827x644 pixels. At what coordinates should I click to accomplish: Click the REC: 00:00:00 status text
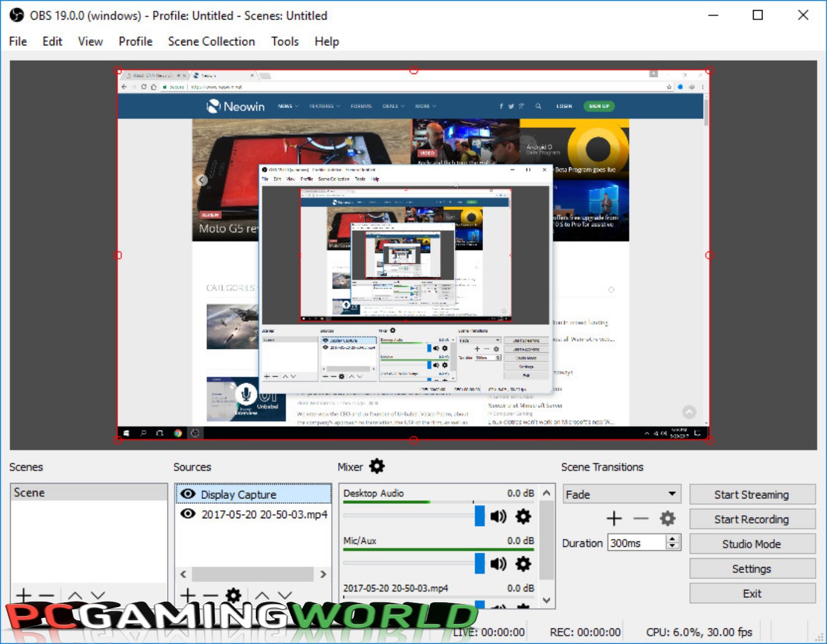(x=585, y=632)
